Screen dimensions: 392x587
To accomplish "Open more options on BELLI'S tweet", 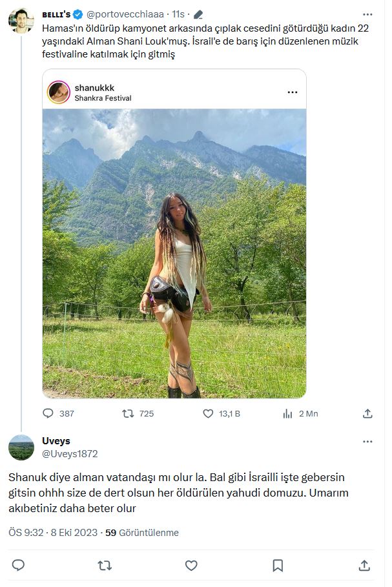I will 367,14.
